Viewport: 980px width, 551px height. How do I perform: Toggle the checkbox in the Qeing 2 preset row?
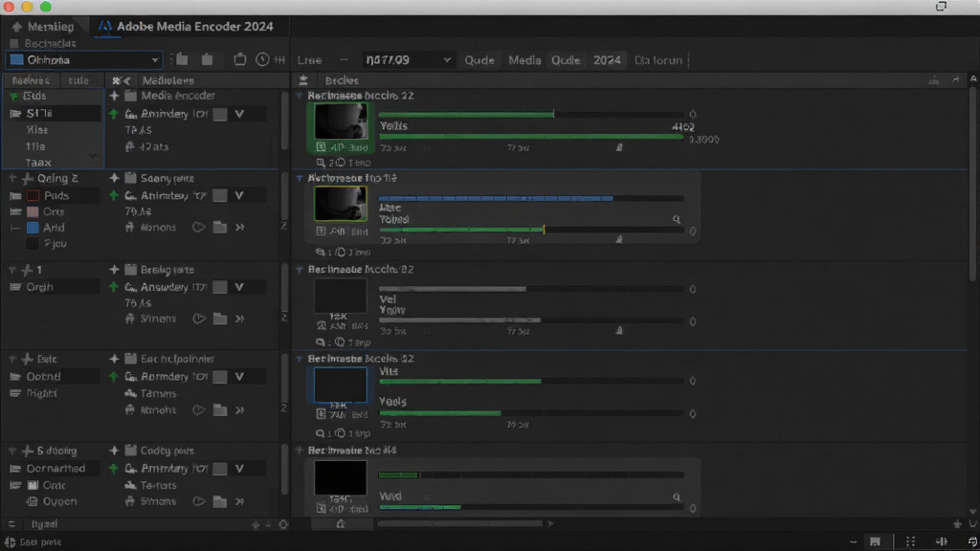click(x=220, y=195)
